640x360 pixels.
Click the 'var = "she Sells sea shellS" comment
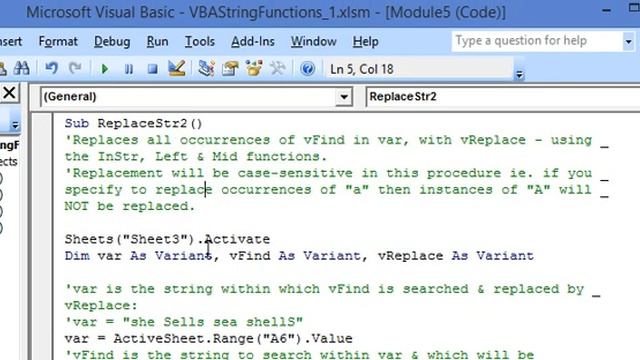click(x=184, y=322)
